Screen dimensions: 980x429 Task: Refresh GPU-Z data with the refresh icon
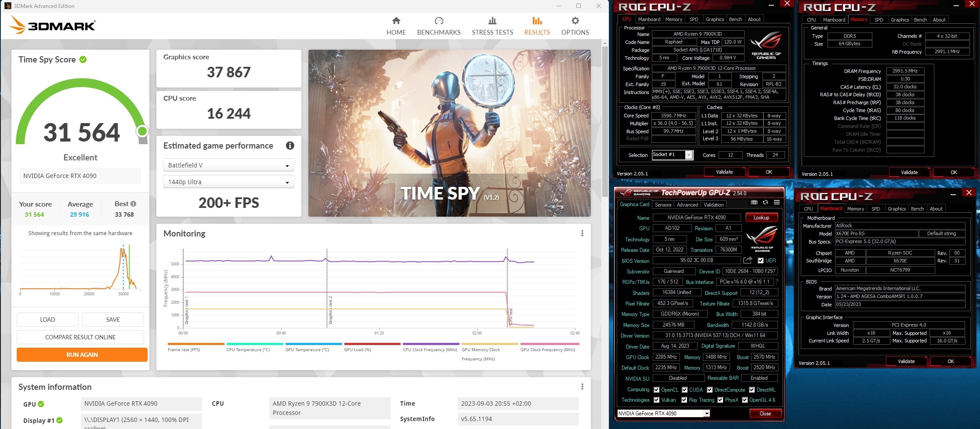coord(765,202)
